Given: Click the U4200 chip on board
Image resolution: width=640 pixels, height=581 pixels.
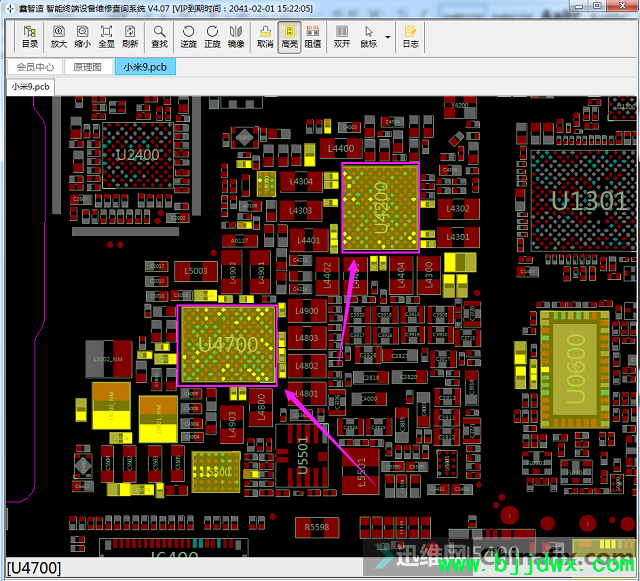Looking at the screenshot, I should 380,207.
